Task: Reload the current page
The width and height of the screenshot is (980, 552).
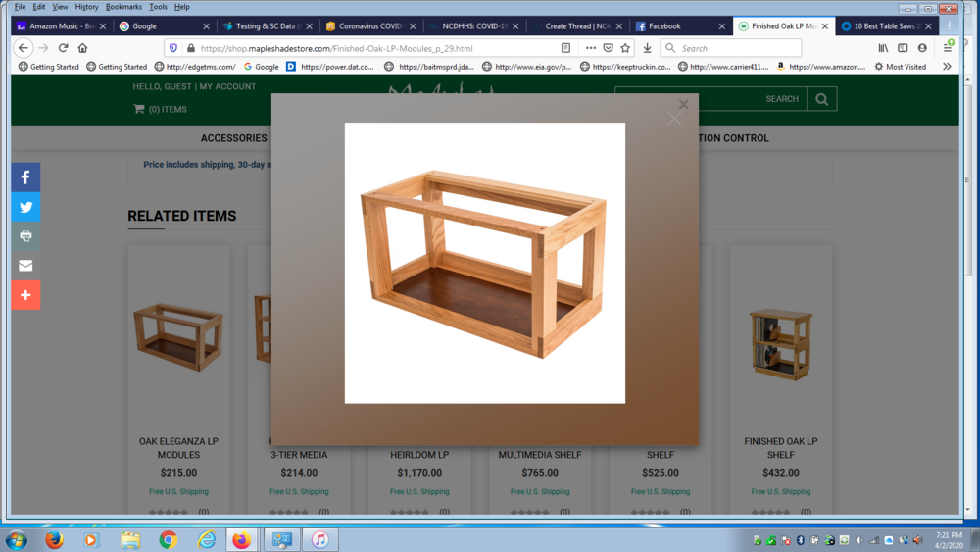Action: click(x=63, y=48)
